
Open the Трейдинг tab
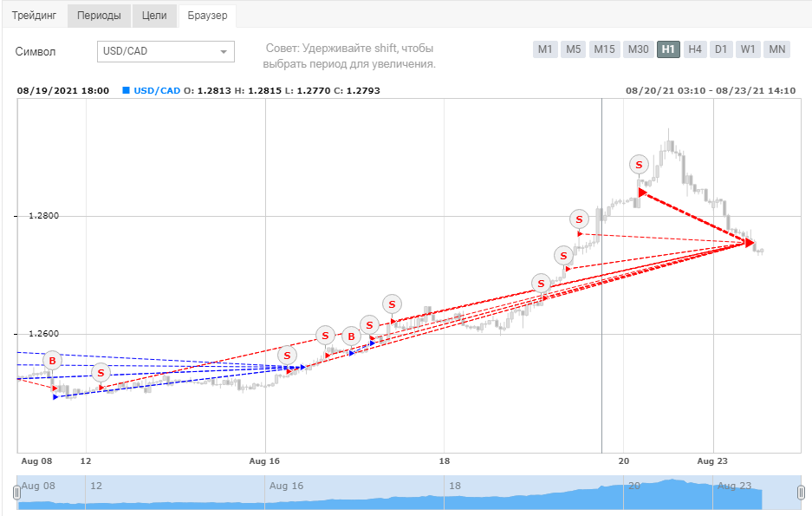34,16
